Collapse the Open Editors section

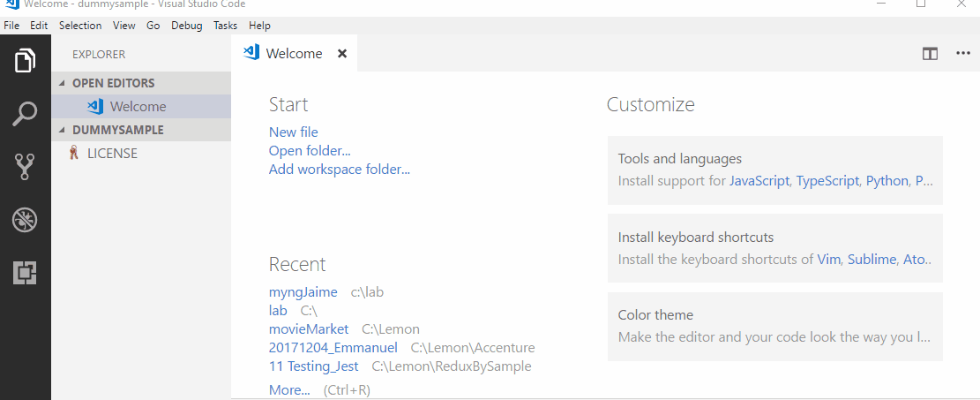pyautogui.click(x=113, y=83)
